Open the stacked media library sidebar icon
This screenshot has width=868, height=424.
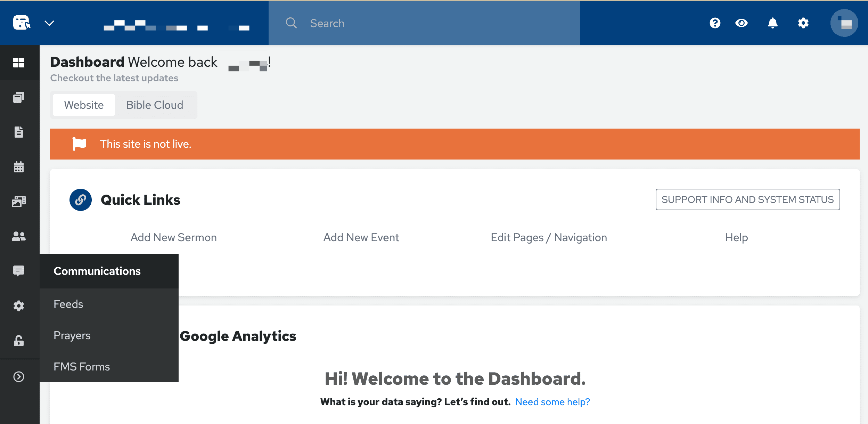click(x=19, y=97)
